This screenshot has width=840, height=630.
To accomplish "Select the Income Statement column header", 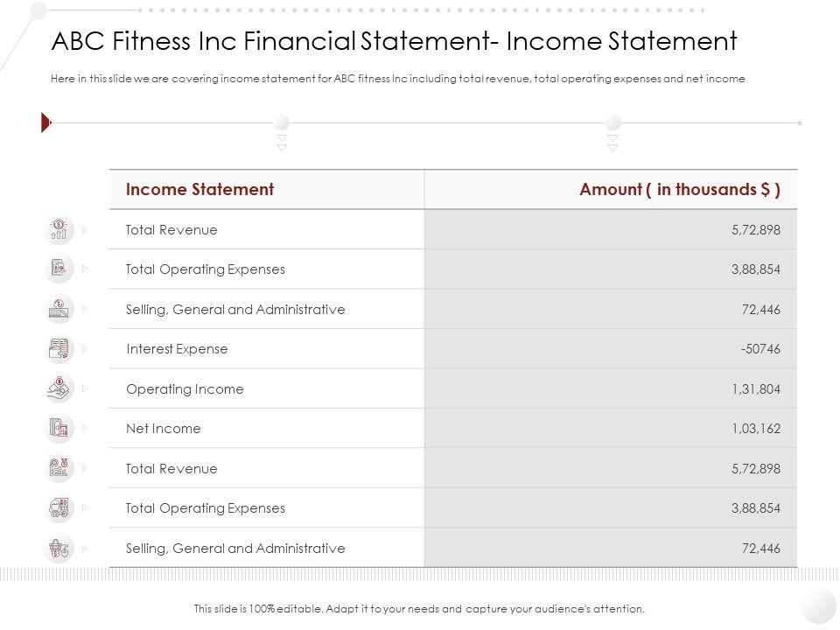I will [x=199, y=189].
